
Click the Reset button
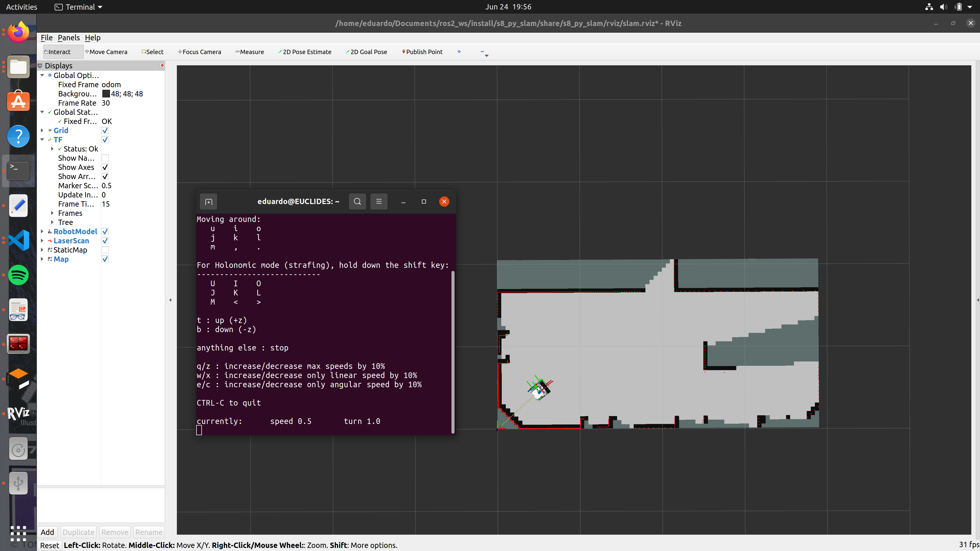tap(50, 545)
